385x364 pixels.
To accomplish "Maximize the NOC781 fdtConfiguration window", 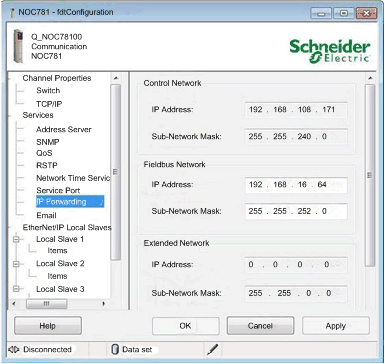I will click(344, 13).
